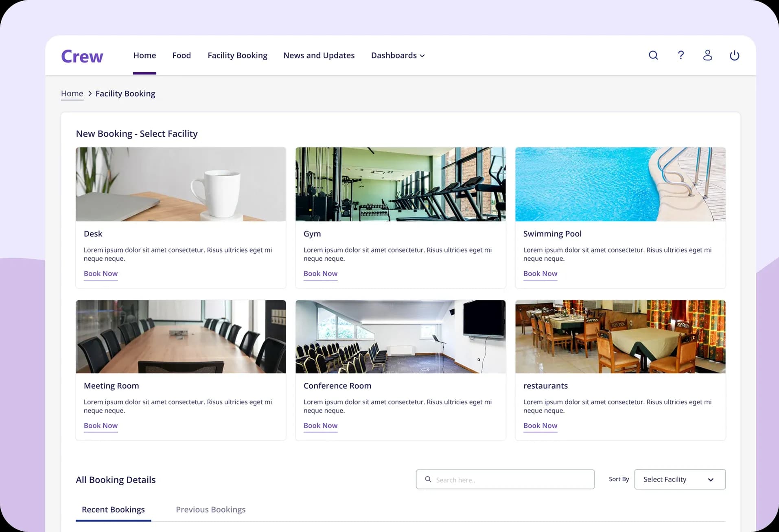Click the Conference Room card title

point(337,386)
